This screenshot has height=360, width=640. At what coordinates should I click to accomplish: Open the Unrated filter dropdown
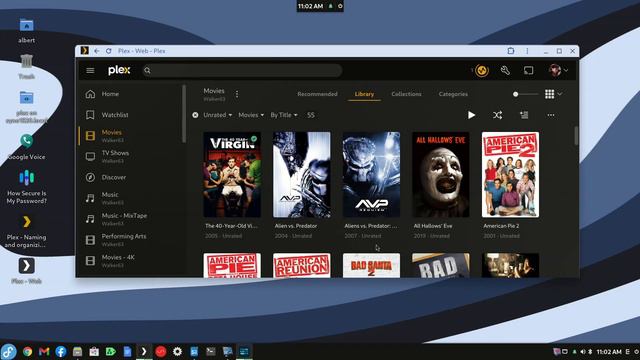click(x=218, y=115)
